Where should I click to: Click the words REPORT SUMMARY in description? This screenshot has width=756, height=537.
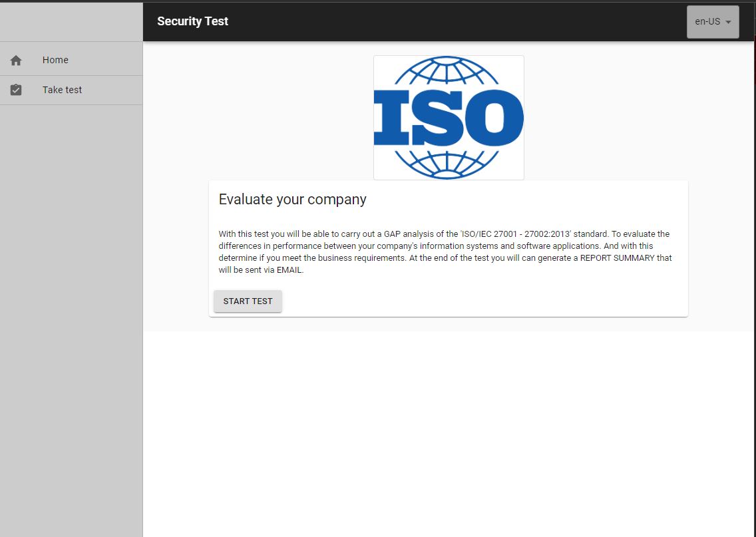617,258
